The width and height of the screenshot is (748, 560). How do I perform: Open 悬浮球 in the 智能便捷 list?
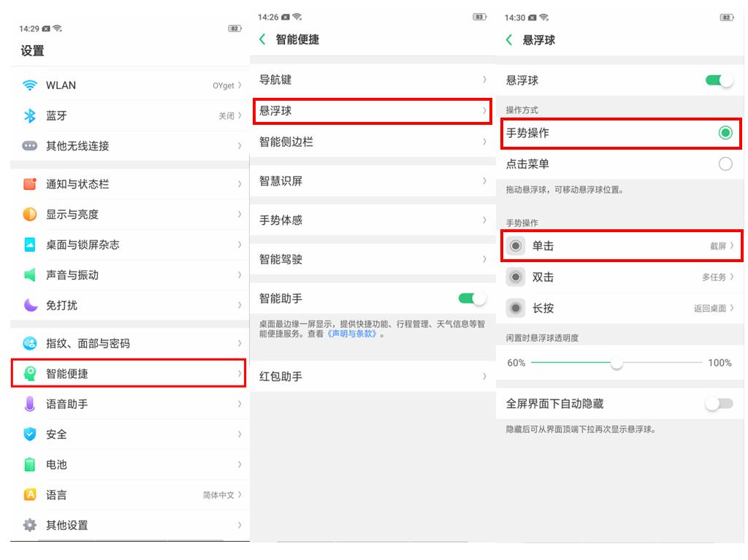tap(372, 111)
